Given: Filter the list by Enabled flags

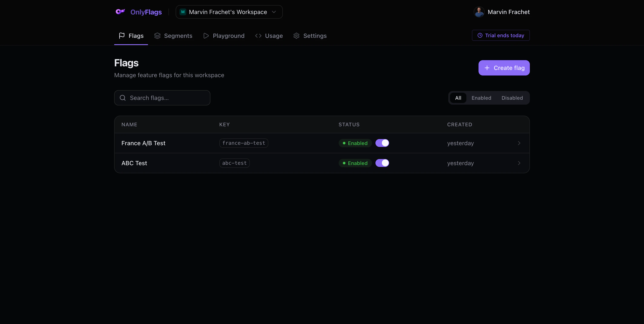Looking at the screenshot, I should 481,98.
